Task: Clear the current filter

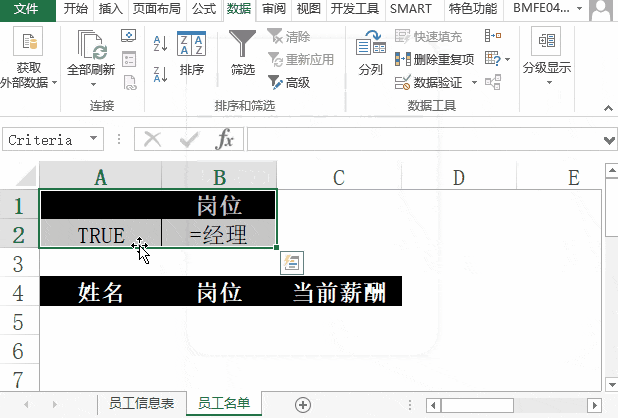Action: coord(289,37)
